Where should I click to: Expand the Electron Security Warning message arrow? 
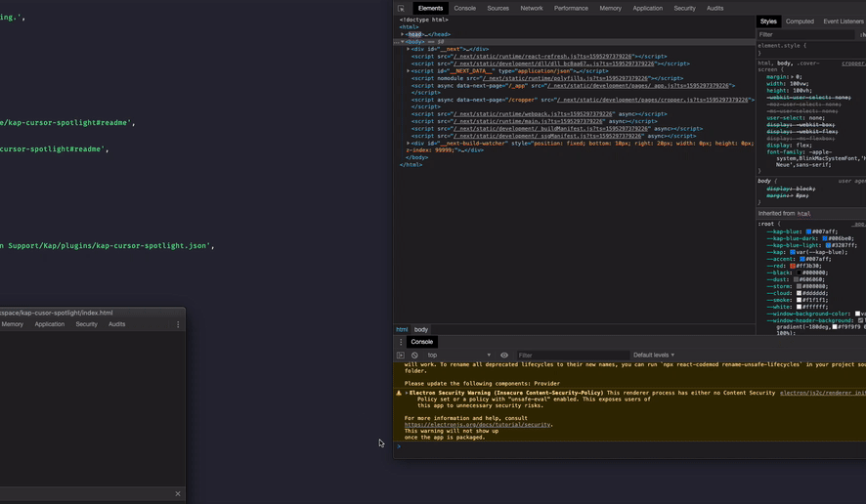pyautogui.click(x=407, y=393)
